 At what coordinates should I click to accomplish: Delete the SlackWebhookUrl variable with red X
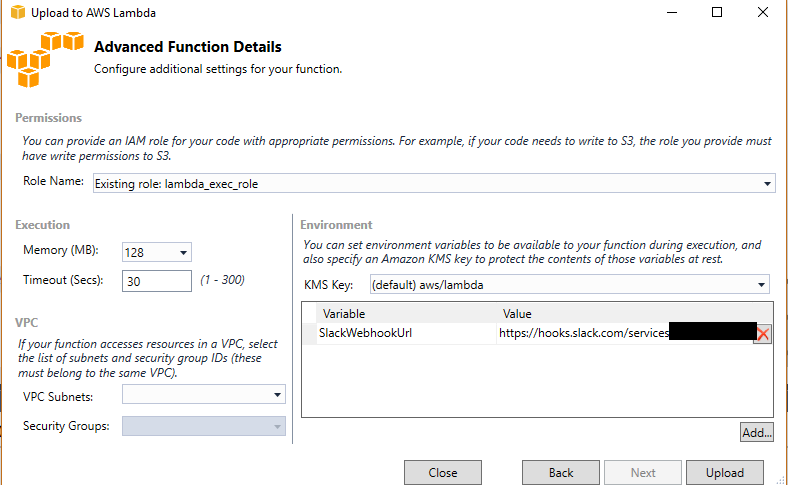click(763, 334)
